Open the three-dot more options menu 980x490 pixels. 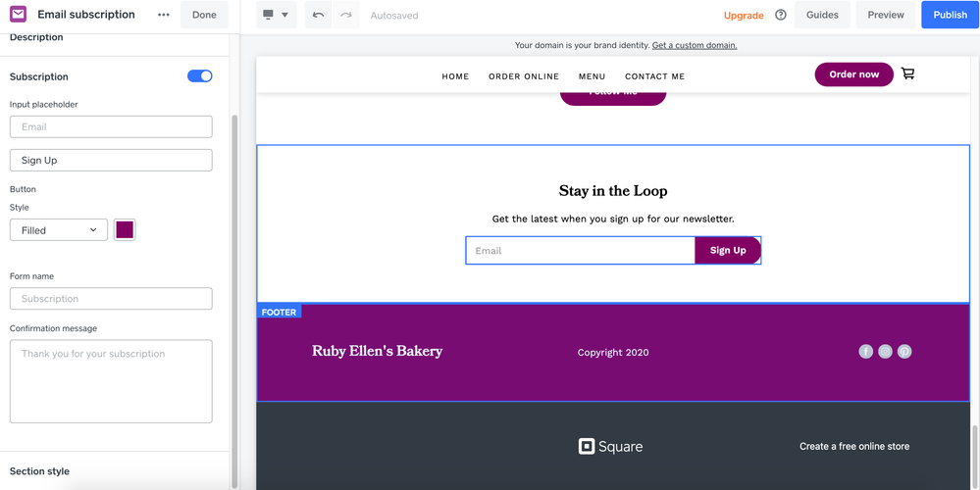[x=164, y=15]
